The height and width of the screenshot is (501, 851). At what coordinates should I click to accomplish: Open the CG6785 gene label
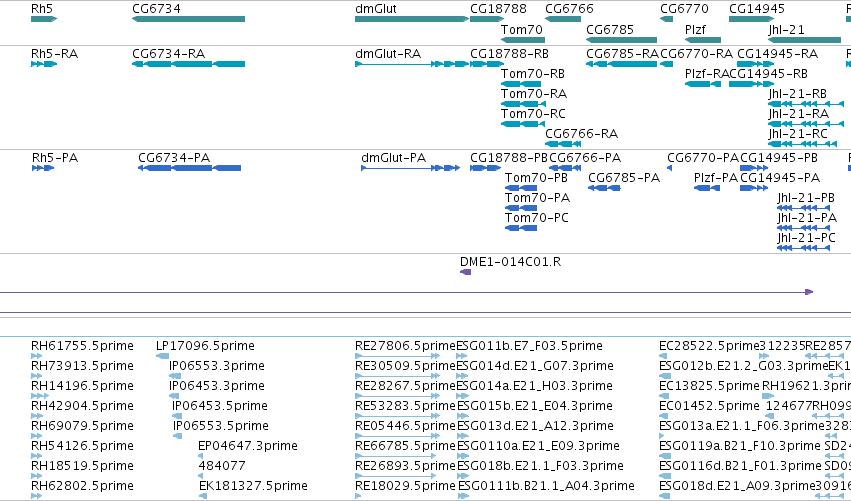(x=610, y=29)
